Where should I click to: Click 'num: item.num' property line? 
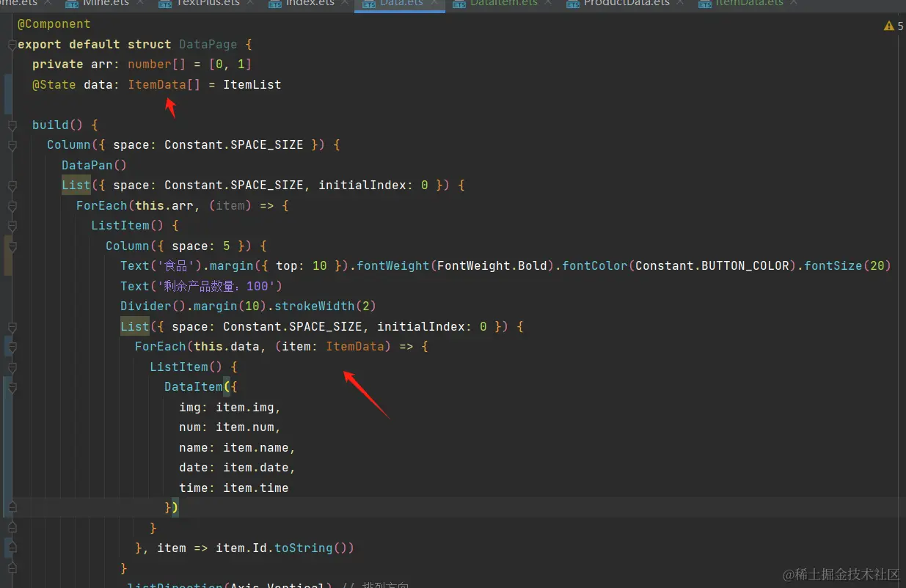(x=230, y=427)
